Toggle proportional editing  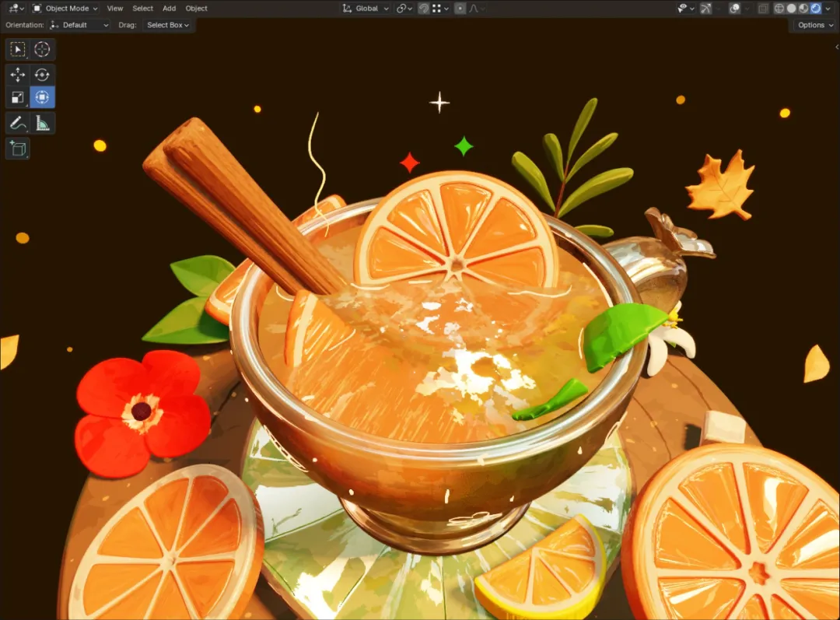(x=460, y=8)
